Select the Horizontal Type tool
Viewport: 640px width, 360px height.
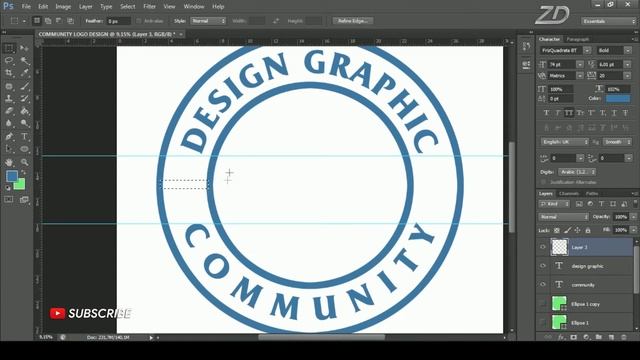[24, 136]
